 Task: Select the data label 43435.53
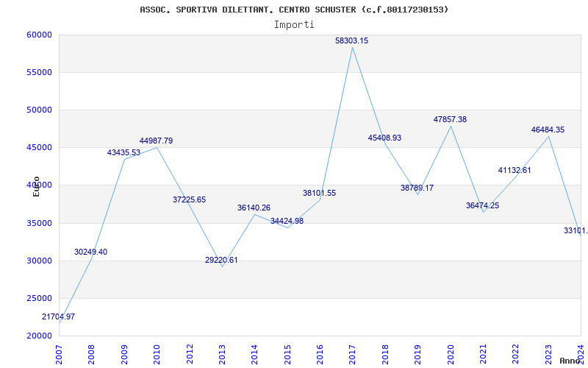coord(123,152)
